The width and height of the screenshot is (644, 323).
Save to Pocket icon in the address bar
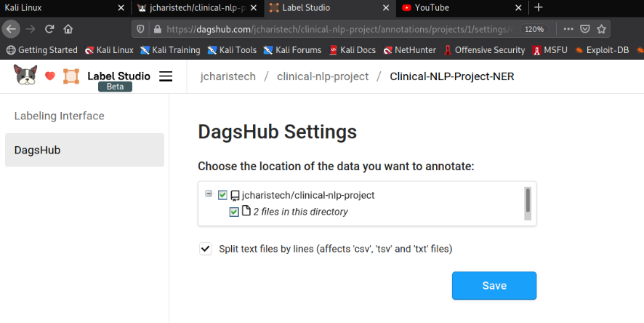click(x=585, y=29)
